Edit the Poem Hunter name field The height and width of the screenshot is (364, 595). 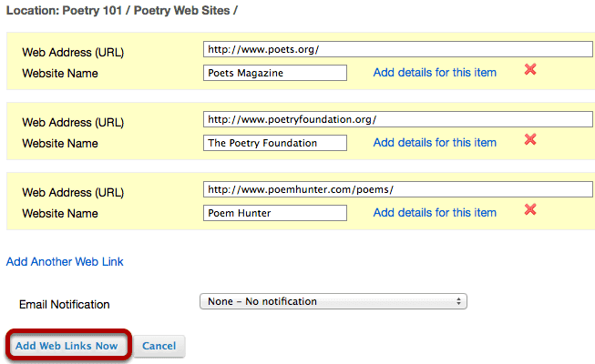[275, 213]
